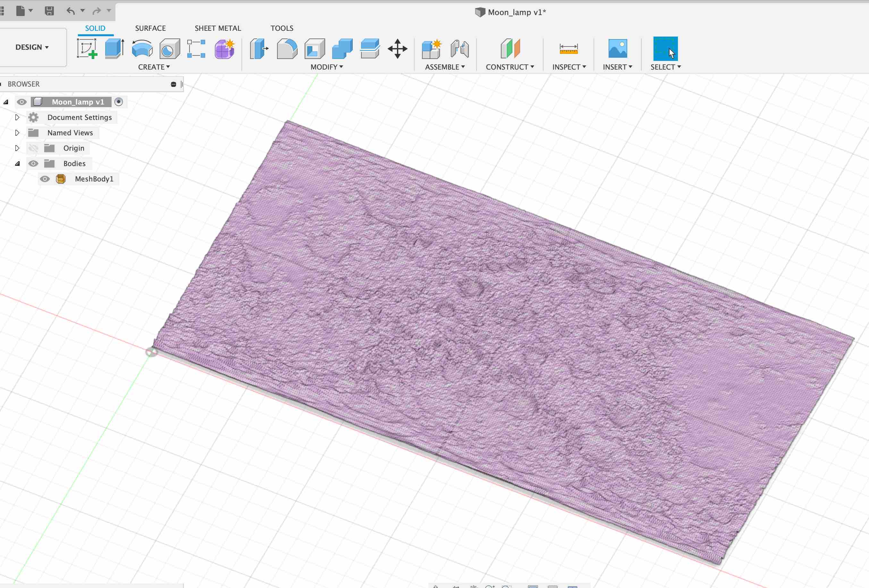Open the purple Create Form tool

point(224,49)
